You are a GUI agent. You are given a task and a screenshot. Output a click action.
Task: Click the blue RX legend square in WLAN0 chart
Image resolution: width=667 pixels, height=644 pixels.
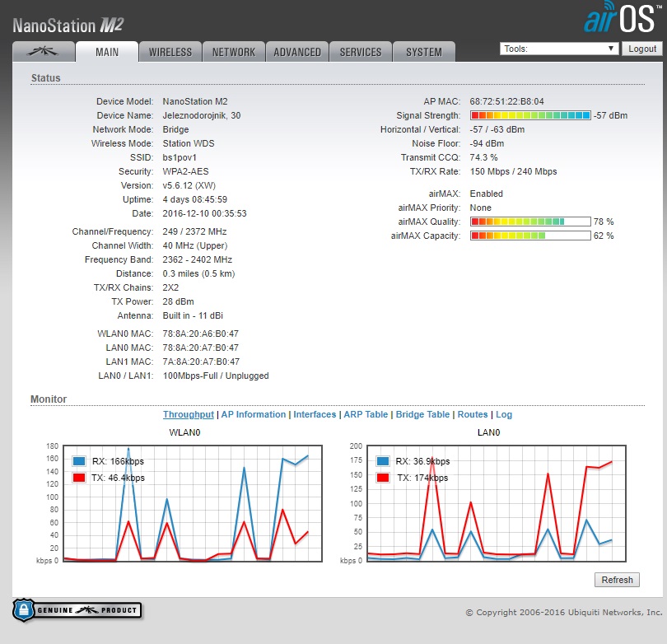point(79,461)
